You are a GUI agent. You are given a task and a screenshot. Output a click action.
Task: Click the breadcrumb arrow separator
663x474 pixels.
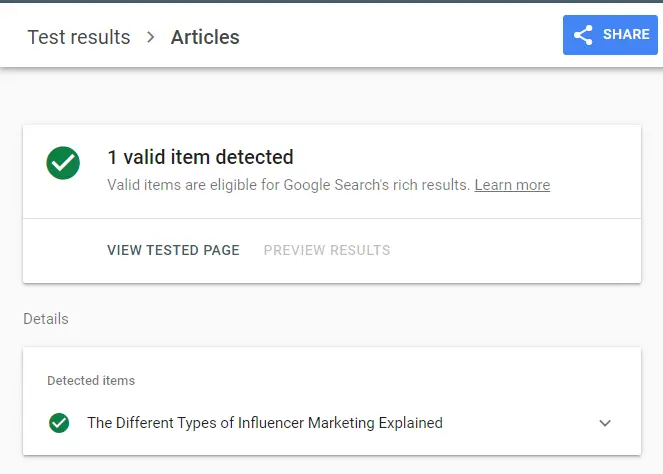tap(151, 37)
